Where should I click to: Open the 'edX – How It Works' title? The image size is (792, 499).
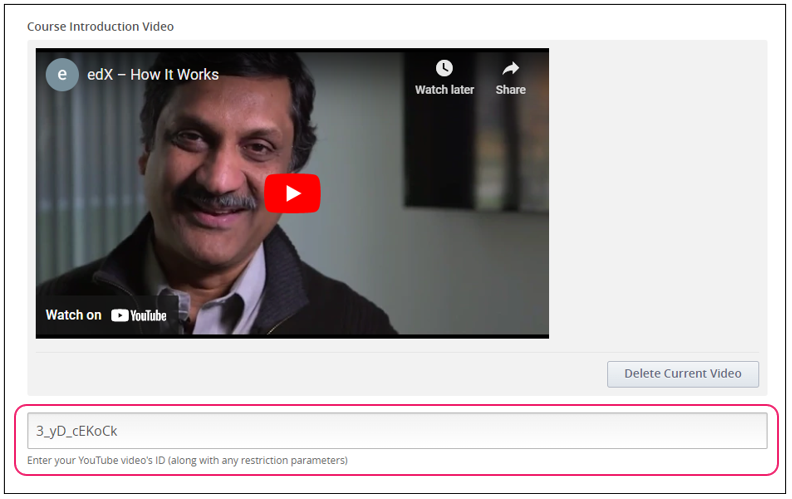(x=153, y=74)
